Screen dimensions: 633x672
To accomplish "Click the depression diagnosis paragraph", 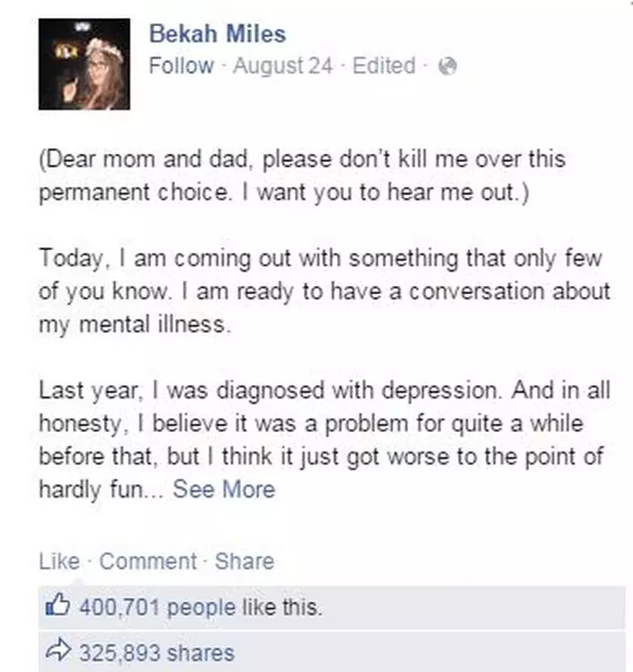I will (325, 440).
